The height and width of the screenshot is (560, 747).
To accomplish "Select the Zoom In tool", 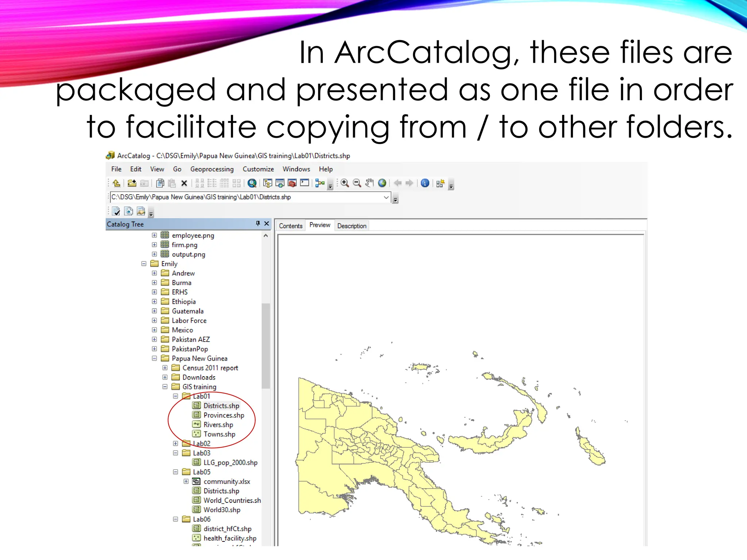I will (x=345, y=183).
